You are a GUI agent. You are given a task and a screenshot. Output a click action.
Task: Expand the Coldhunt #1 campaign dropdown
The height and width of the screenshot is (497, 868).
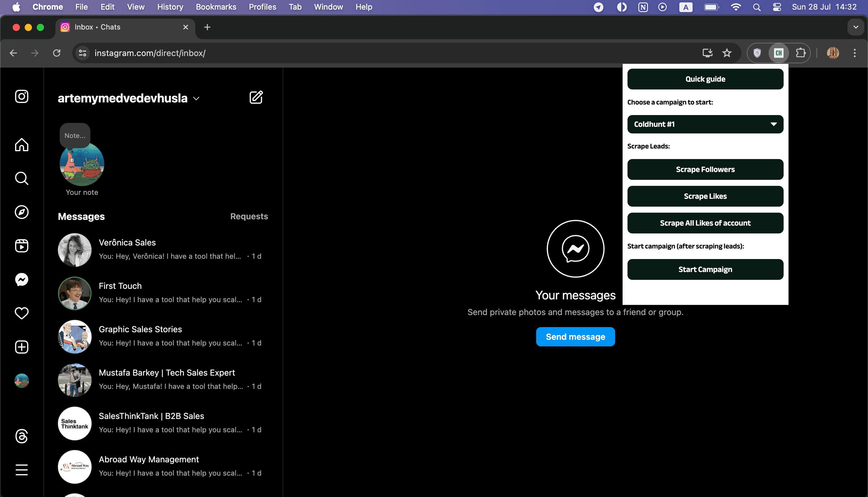(705, 124)
